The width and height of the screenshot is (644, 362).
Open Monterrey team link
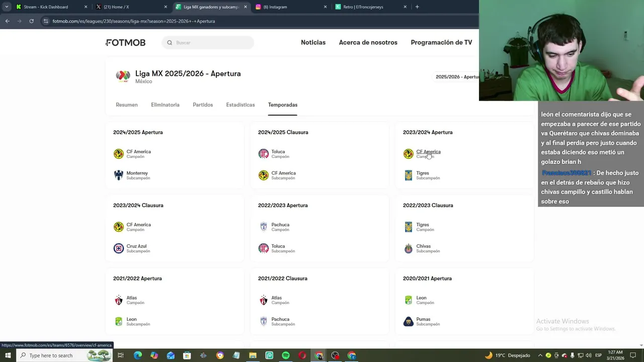tap(137, 173)
